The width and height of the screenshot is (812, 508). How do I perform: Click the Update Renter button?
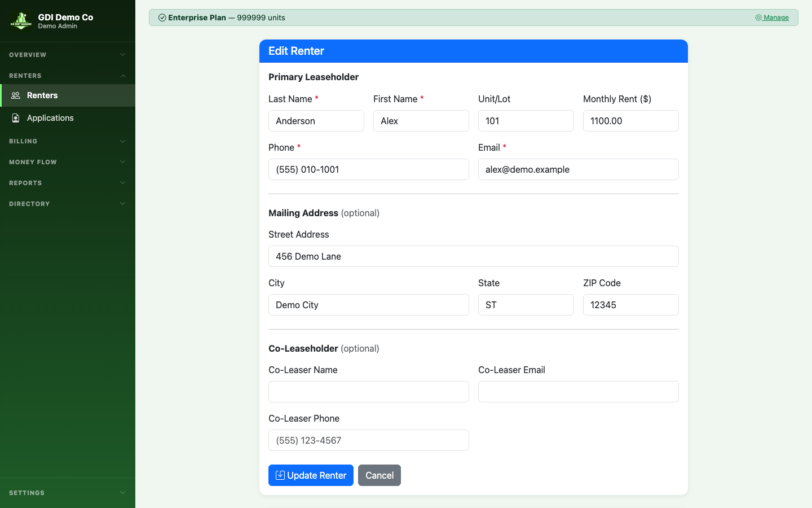click(311, 475)
